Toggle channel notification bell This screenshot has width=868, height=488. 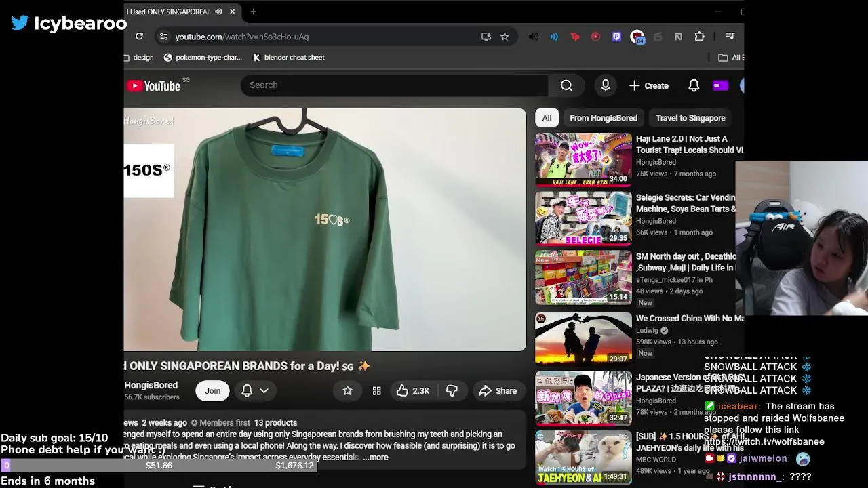click(x=247, y=391)
